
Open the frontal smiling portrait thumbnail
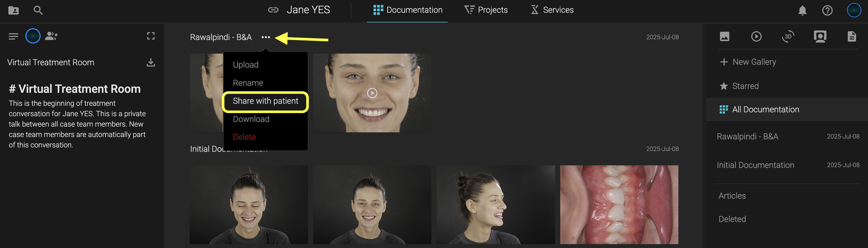click(372, 205)
